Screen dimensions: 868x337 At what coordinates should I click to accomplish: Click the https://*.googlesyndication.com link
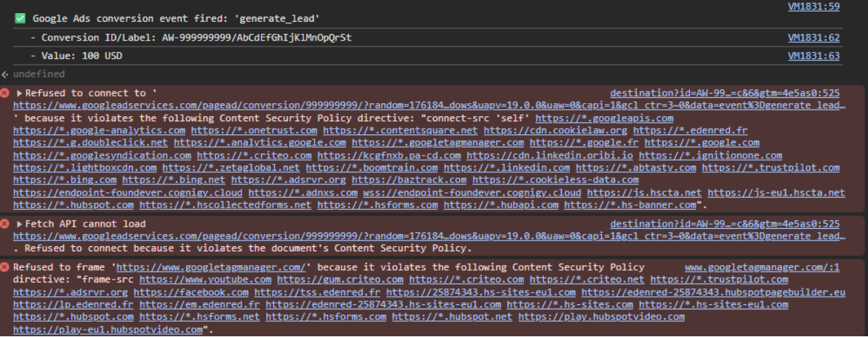pos(102,155)
